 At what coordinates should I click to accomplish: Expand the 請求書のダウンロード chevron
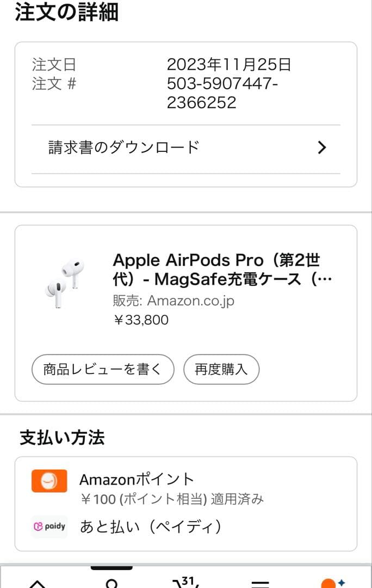tap(321, 147)
